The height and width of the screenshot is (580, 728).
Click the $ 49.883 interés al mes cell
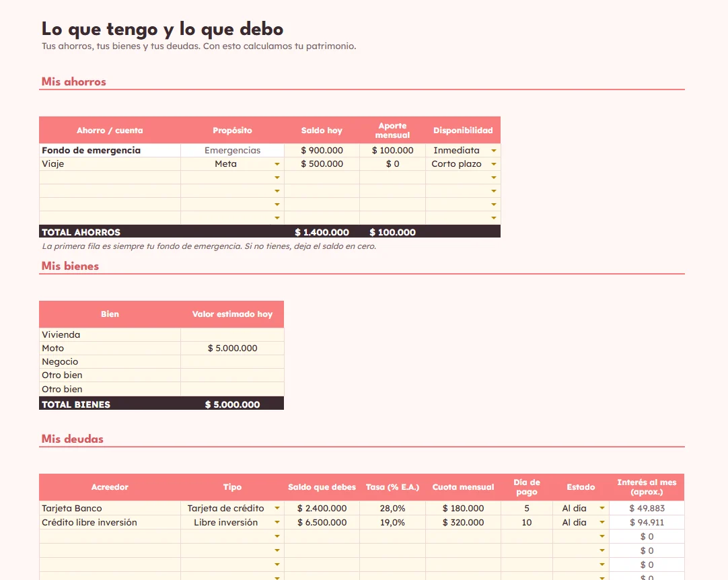coord(647,508)
